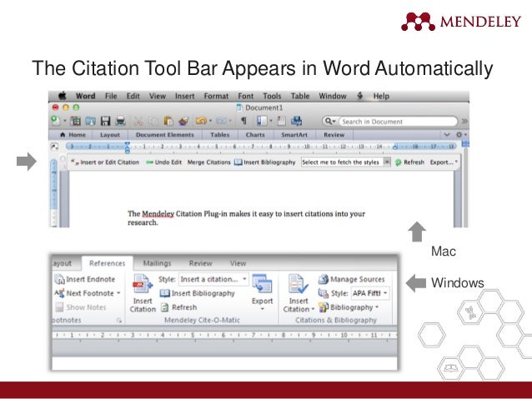Open the Insert menu
Screen dimensions: 532x399
pos(185,97)
